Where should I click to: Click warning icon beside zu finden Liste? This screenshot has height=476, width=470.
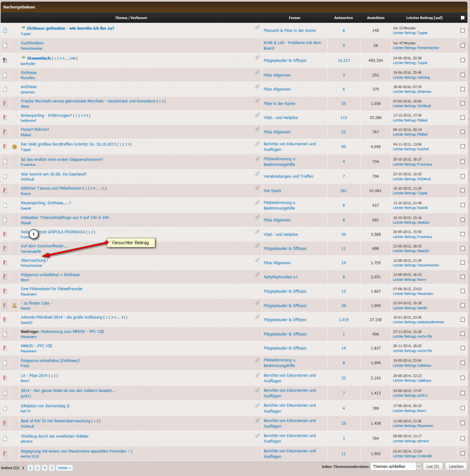tap(14, 305)
